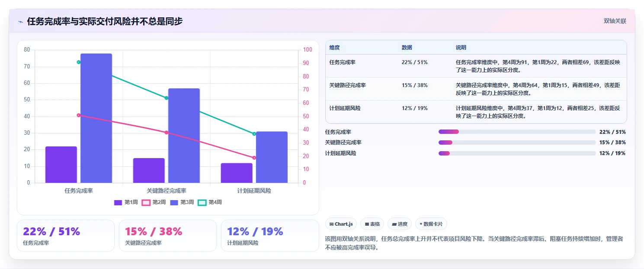Screen dimensions: 644x269
Task: Click the teal line point above 计划延期风险
Action: [254, 134]
